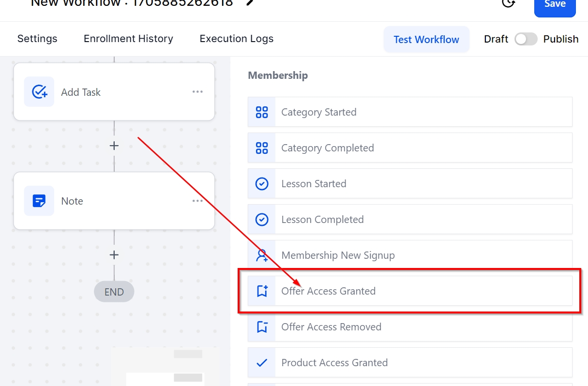Open the Settings tab
This screenshot has width=588, height=386.
pos(37,39)
